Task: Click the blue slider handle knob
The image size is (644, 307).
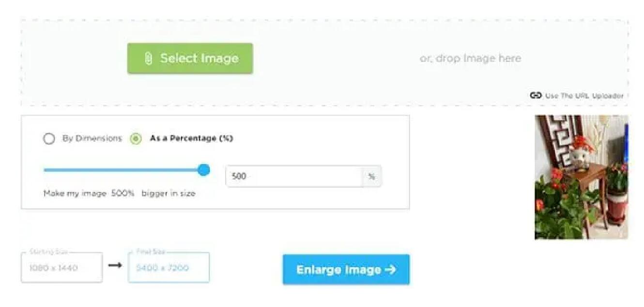Action: pos(204,170)
